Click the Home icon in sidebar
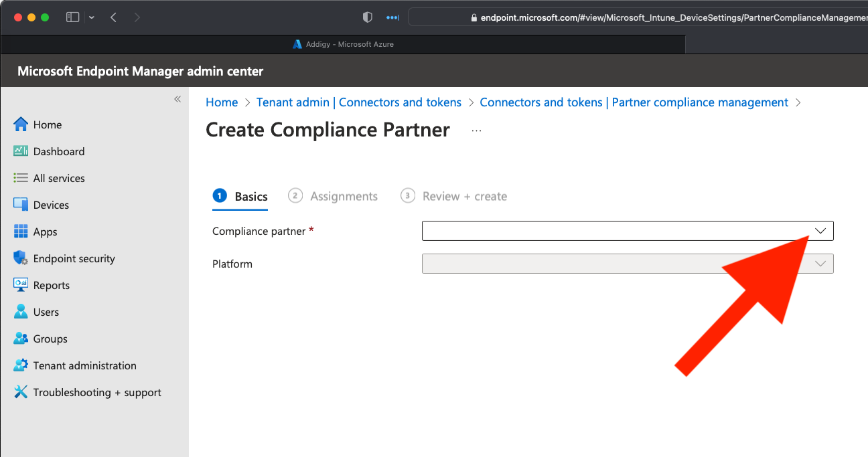The image size is (868, 457). [x=21, y=124]
